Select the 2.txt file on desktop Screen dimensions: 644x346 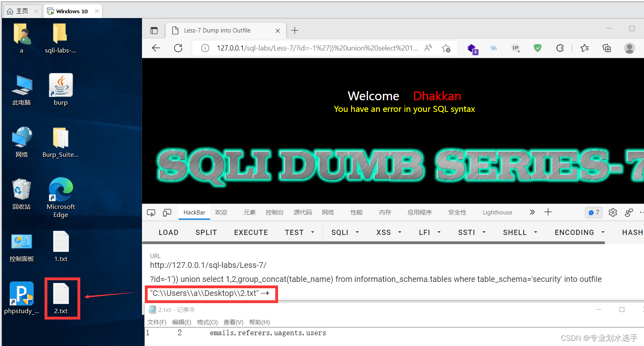(x=61, y=298)
